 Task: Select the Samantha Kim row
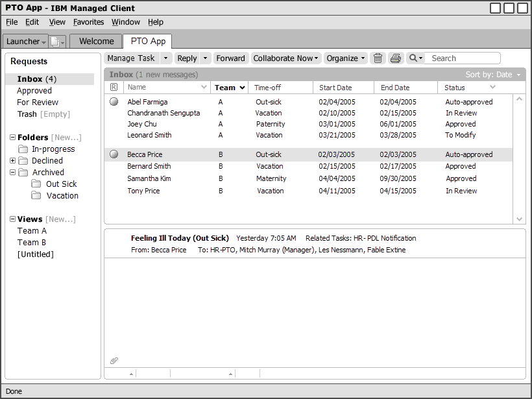(x=308, y=178)
